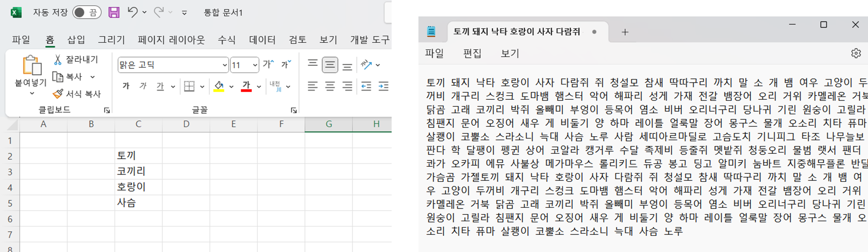Click the decrease indent icon
This screenshot has width=868, height=252.
click(x=367, y=86)
